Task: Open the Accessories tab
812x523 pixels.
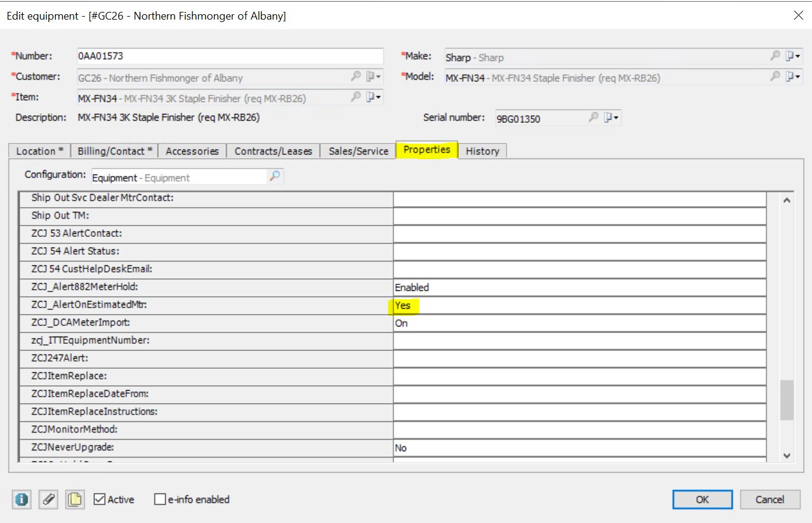Action: pyautogui.click(x=192, y=151)
